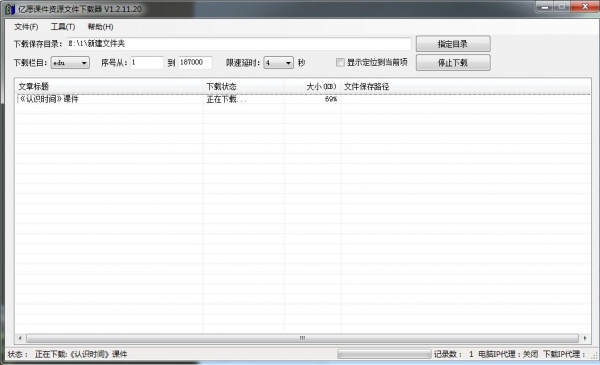This screenshot has width=600, height=365.
Task: Click the 下载保存目录 path input field
Action: pos(239,44)
